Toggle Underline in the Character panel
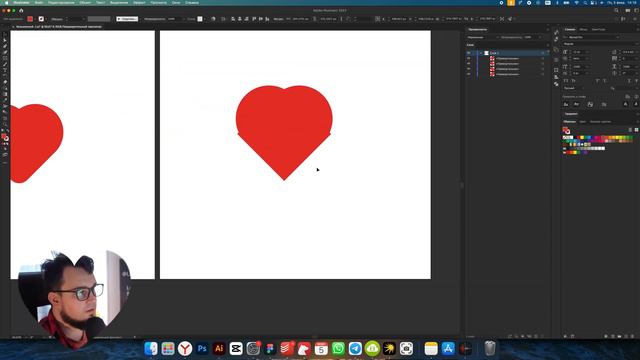The image size is (640, 360). coord(629,81)
